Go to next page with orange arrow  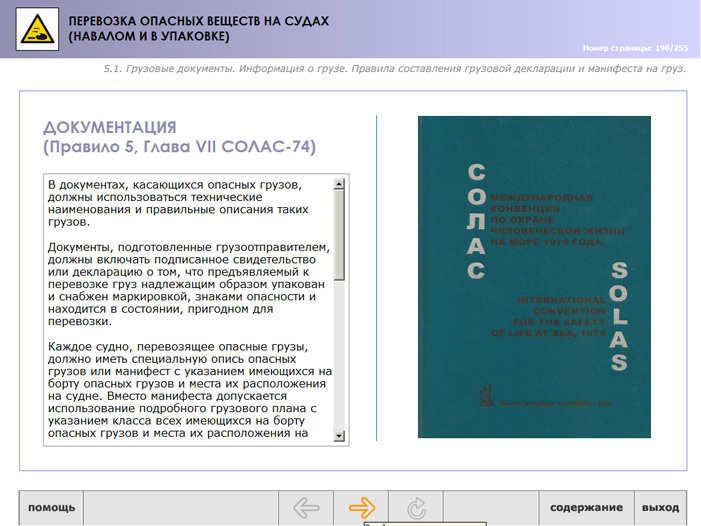pyautogui.click(x=361, y=508)
